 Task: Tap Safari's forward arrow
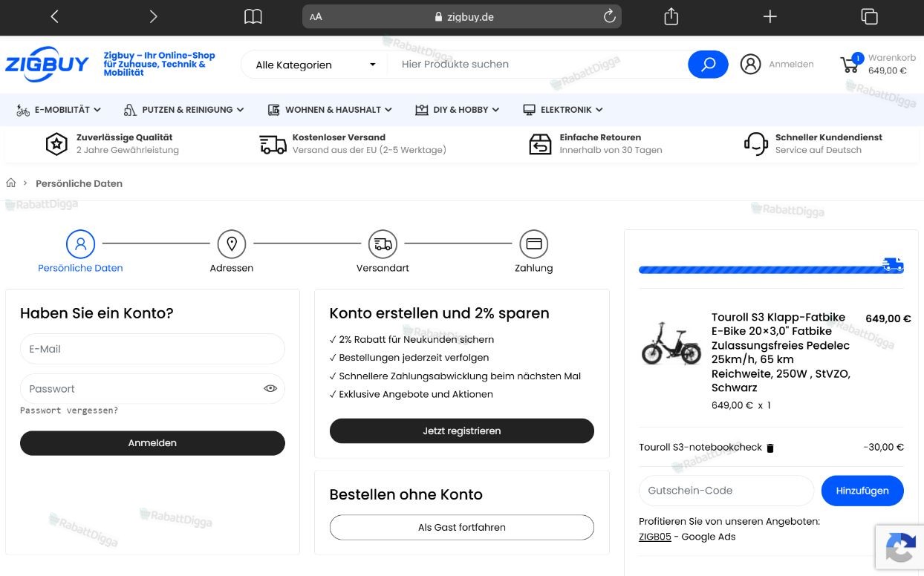pyautogui.click(x=153, y=16)
